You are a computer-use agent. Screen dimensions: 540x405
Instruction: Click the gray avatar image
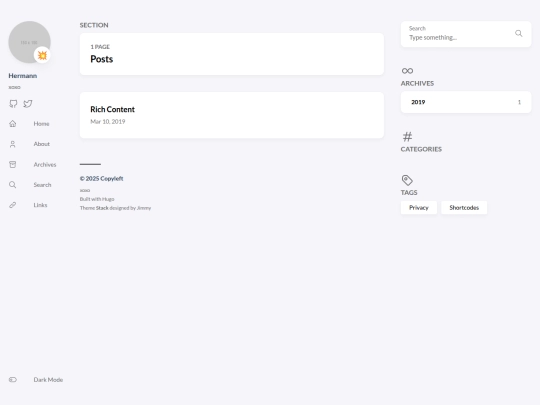click(29, 42)
